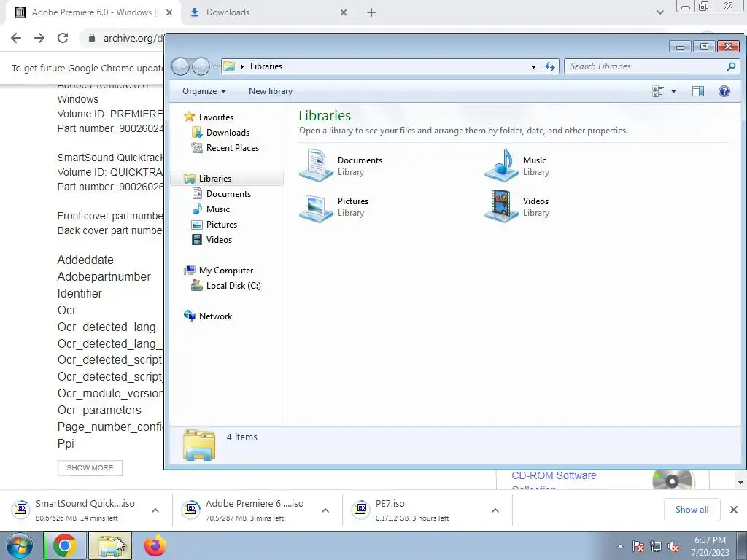Viewport: 747px width, 560px height.
Task: Open Local Disk (C:) in sidebar
Action: click(233, 286)
